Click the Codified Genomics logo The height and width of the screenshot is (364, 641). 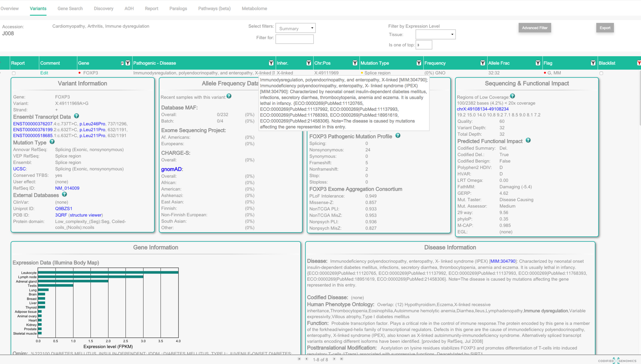tap(617, 361)
